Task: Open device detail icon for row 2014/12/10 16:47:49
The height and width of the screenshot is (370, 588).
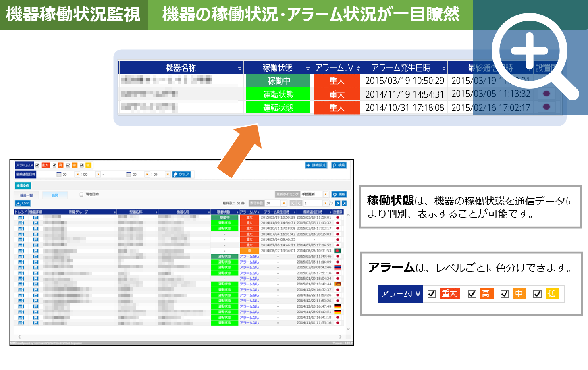Action: coord(35,306)
